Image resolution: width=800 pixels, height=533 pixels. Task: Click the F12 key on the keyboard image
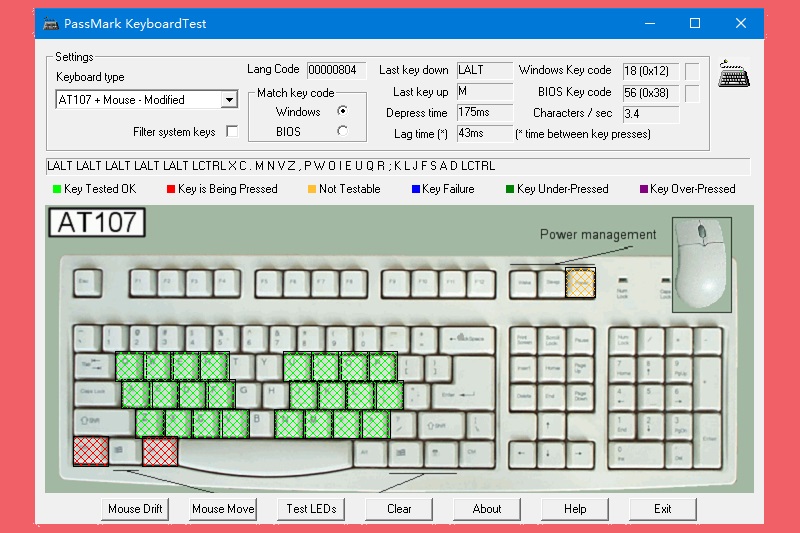480,283
